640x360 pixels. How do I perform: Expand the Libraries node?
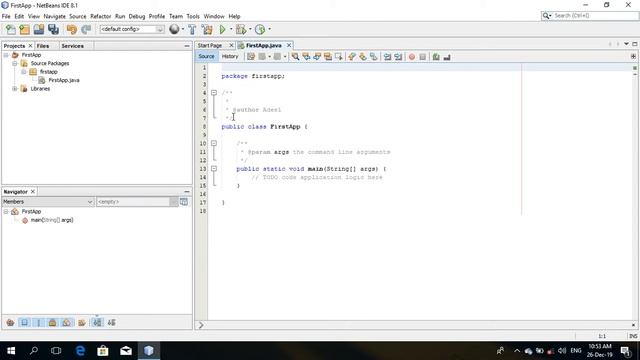(15, 89)
